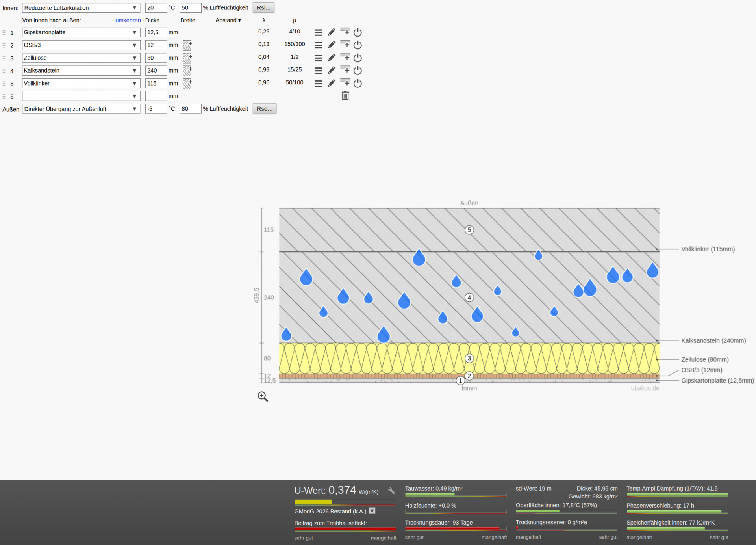Zoom the wall diagram with magnifier icon

pos(263,396)
